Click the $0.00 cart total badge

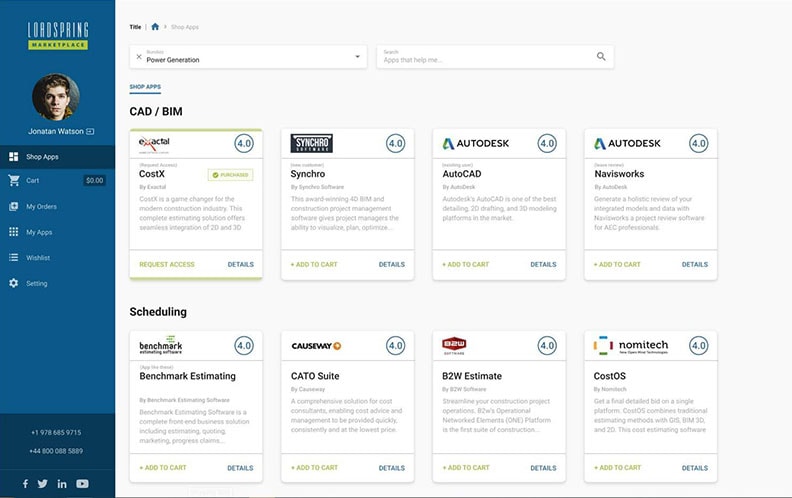point(94,180)
